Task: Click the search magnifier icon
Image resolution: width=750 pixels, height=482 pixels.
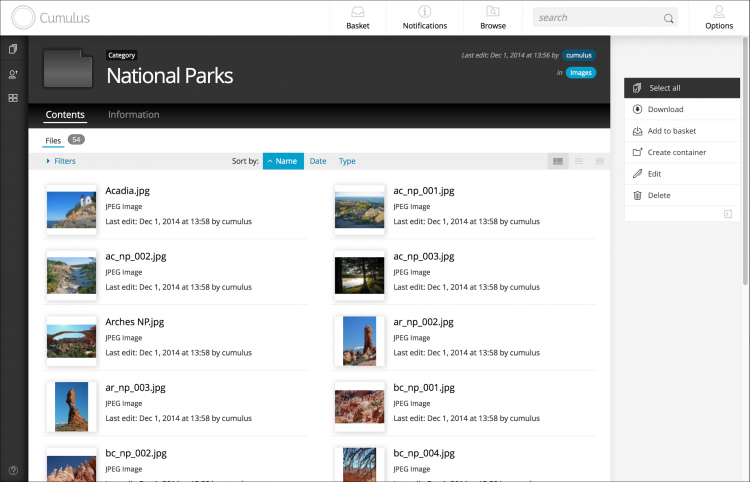Action: click(668, 18)
